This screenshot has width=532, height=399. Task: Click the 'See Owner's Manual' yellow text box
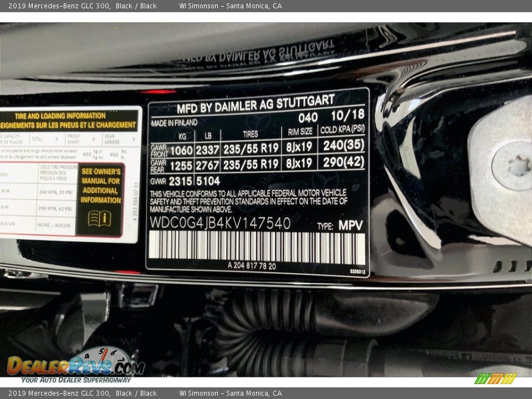(100, 186)
